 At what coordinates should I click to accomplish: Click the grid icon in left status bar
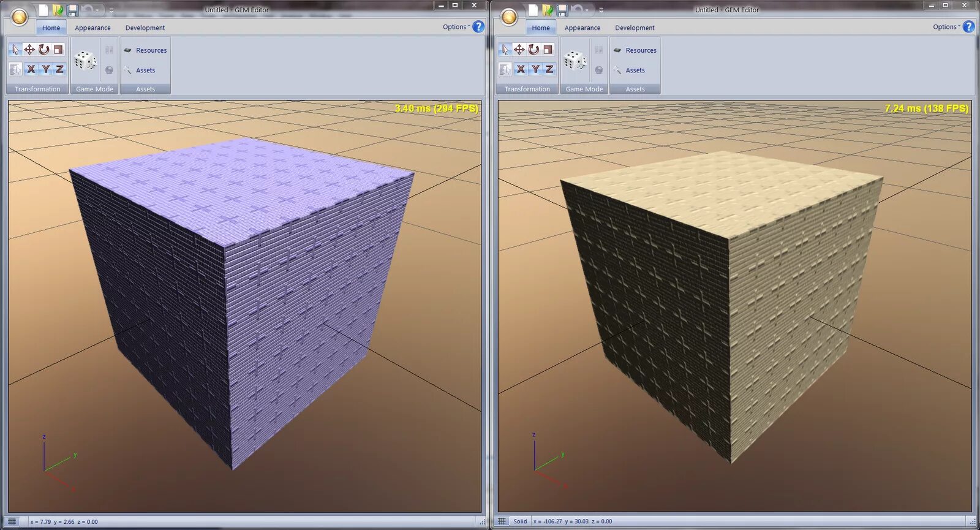(12, 521)
